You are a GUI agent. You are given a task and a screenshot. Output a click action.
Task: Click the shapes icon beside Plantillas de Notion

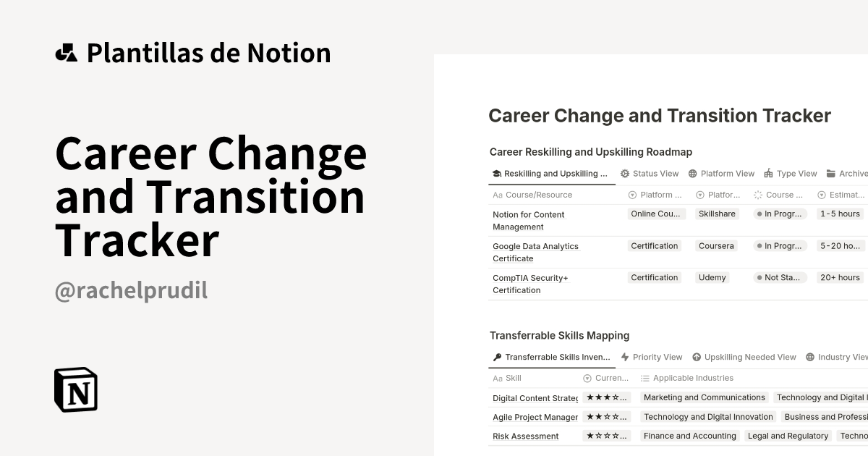click(x=66, y=53)
